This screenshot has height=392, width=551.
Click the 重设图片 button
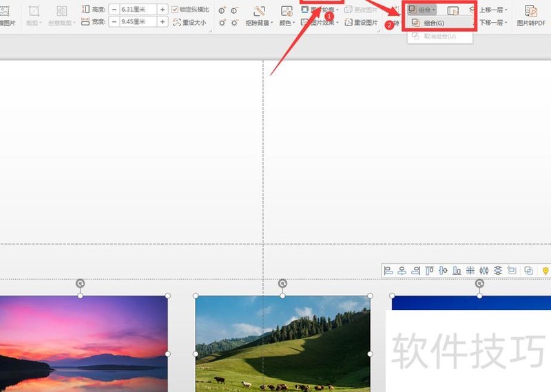coord(361,23)
